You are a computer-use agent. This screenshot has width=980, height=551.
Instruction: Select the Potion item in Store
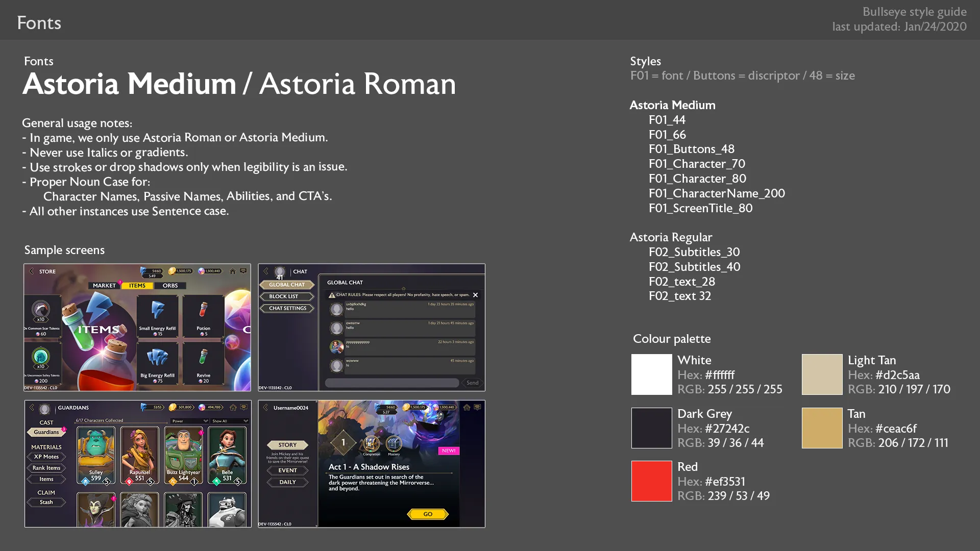click(x=203, y=316)
